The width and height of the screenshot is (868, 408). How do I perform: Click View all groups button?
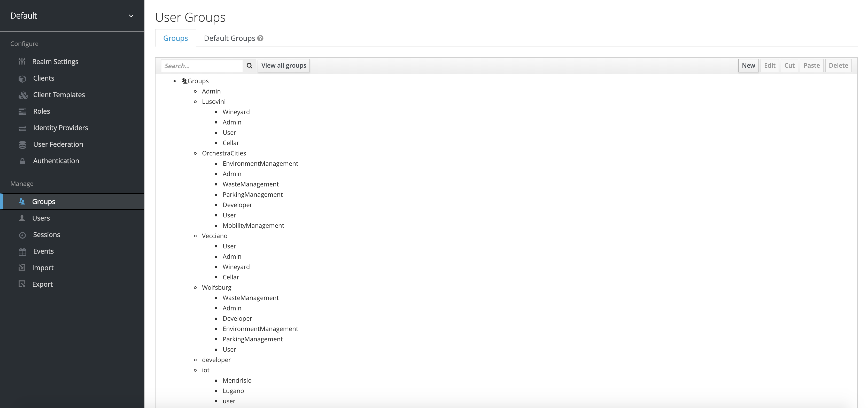[x=284, y=66]
